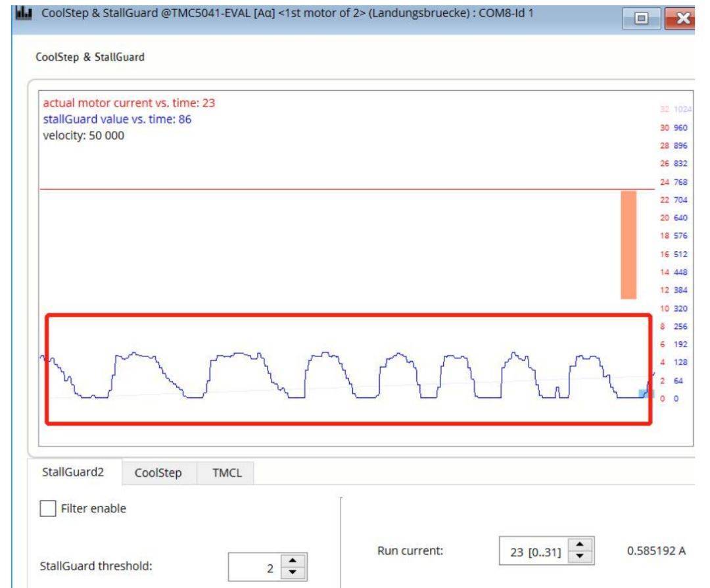Click the StallGuard threshold value field
This screenshot has height=588, width=710.
coord(253,564)
